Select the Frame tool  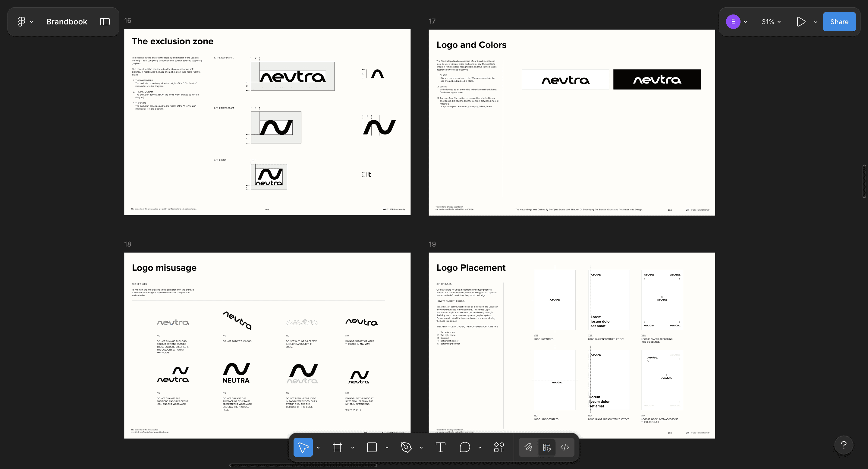(x=337, y=447)
